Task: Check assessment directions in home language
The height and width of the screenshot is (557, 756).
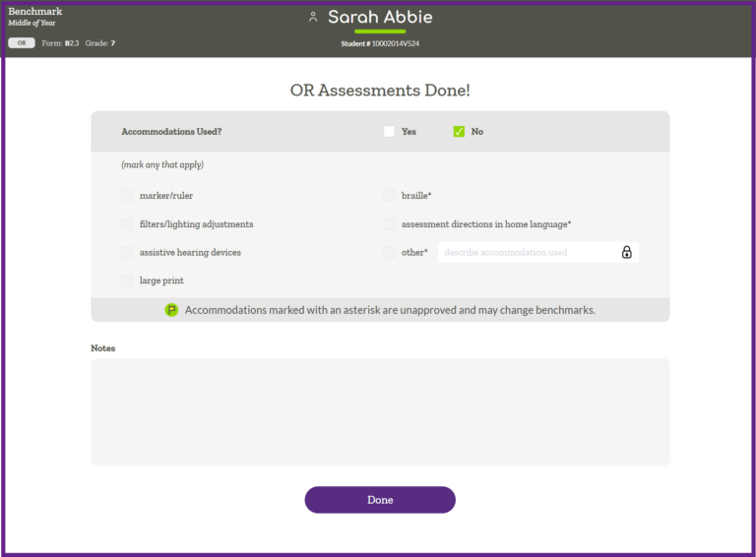Action: pyautogui.click(x=390, y=224)
